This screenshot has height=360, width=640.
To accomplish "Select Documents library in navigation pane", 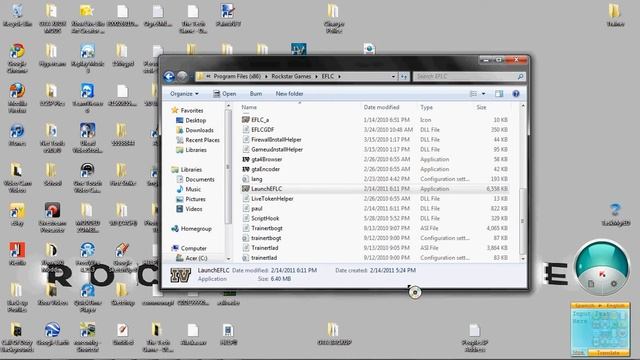I will (195, 179).
